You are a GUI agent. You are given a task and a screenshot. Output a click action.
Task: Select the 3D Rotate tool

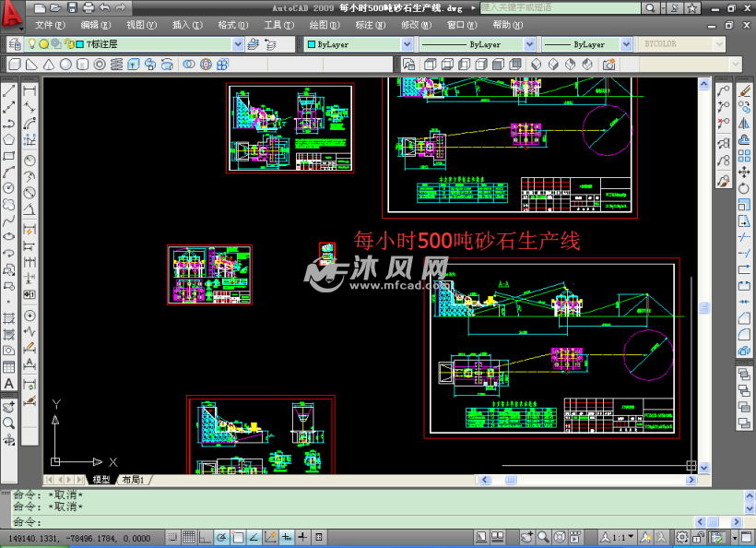[x=206, y=65]
